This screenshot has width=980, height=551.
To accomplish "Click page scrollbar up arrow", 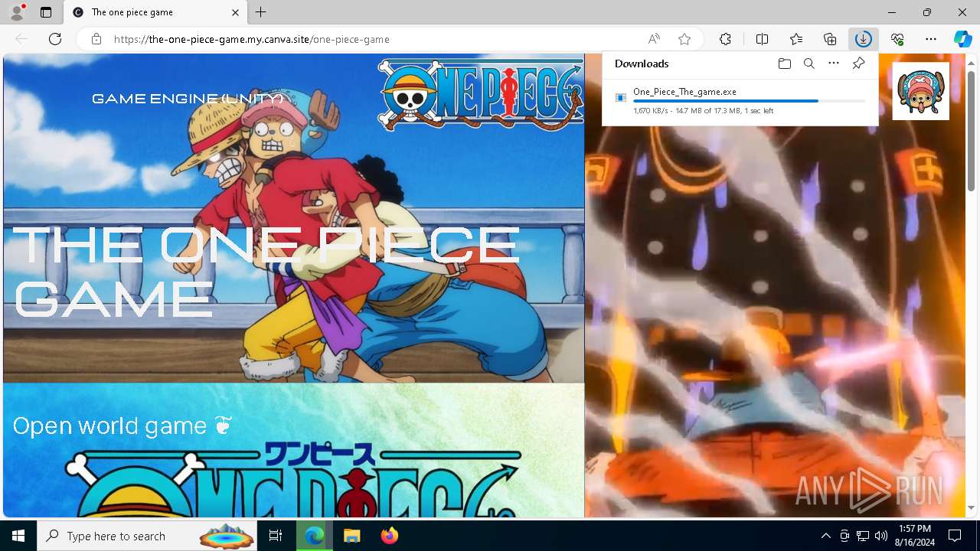I will pos(971,63).
